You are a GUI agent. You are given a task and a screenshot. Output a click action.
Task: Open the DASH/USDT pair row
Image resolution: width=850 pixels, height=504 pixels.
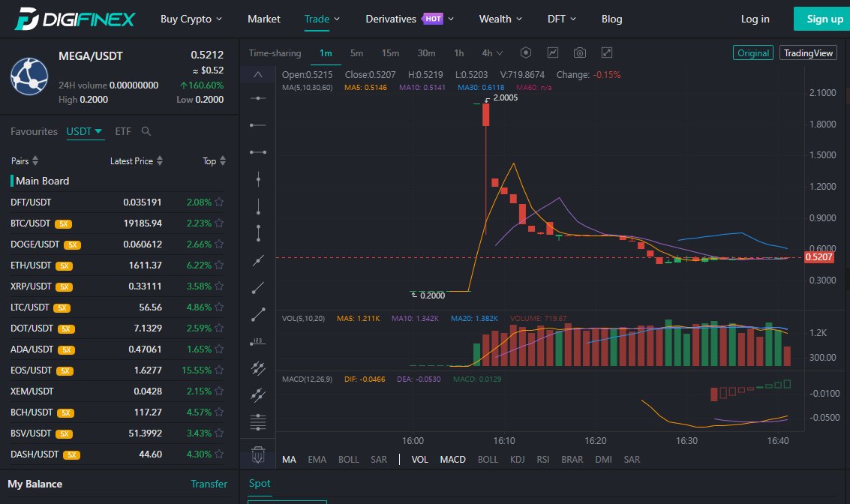[x=117, y=454]
